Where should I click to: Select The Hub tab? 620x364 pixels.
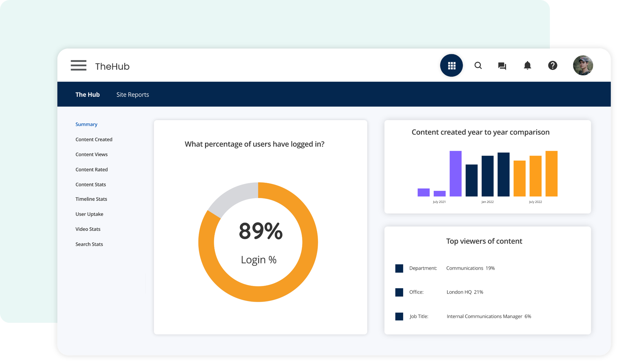88,94
